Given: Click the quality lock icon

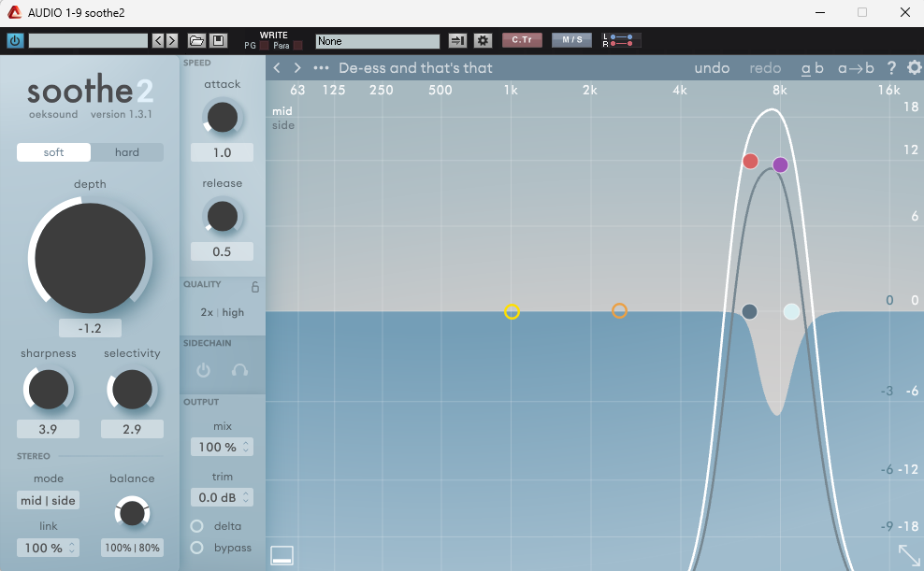Looking at the screenshot, I should tap(255, 287).
